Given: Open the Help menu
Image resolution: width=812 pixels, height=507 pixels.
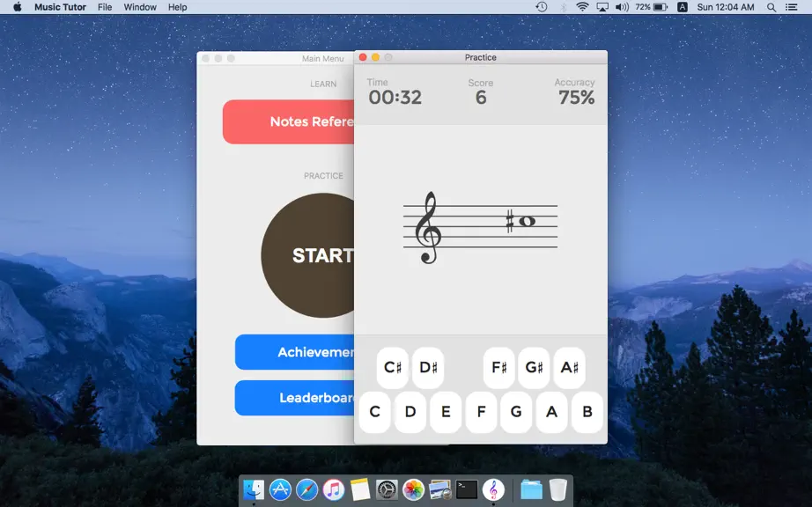Looking at the screenshot, I should 177,7.
